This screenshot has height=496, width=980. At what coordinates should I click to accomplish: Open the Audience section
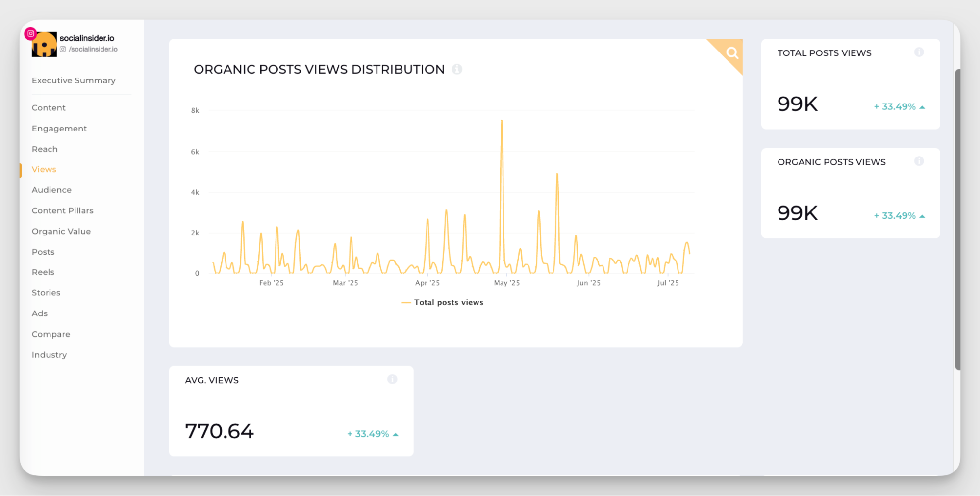point(51,190)
